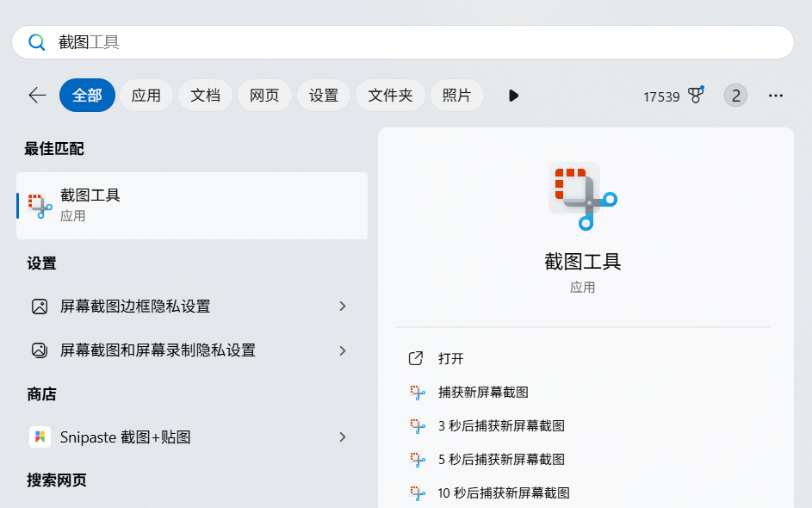Viewport: 812px width, 508px height.
Task: Click the rewards points 17539
Action: tap(661, 96)
